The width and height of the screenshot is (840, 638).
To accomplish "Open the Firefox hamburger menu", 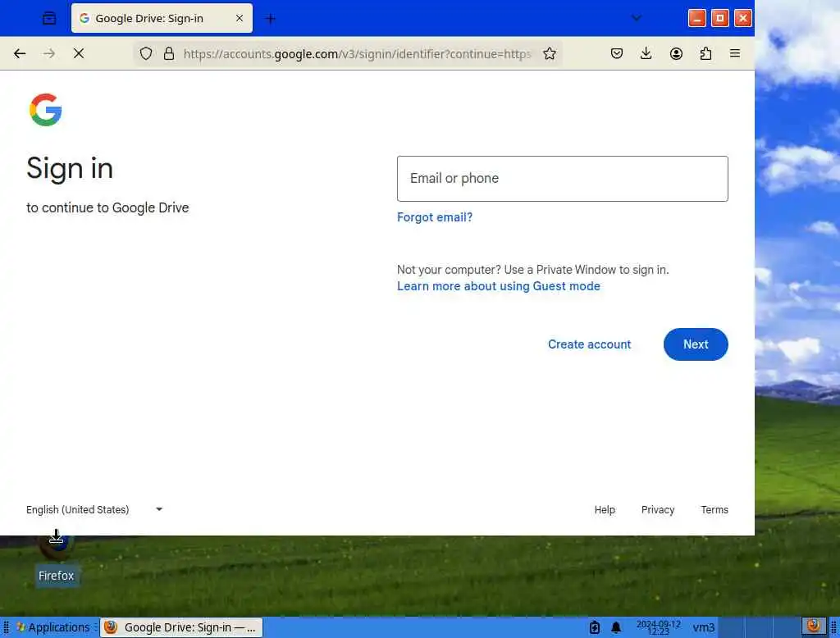I will [735, 53].
